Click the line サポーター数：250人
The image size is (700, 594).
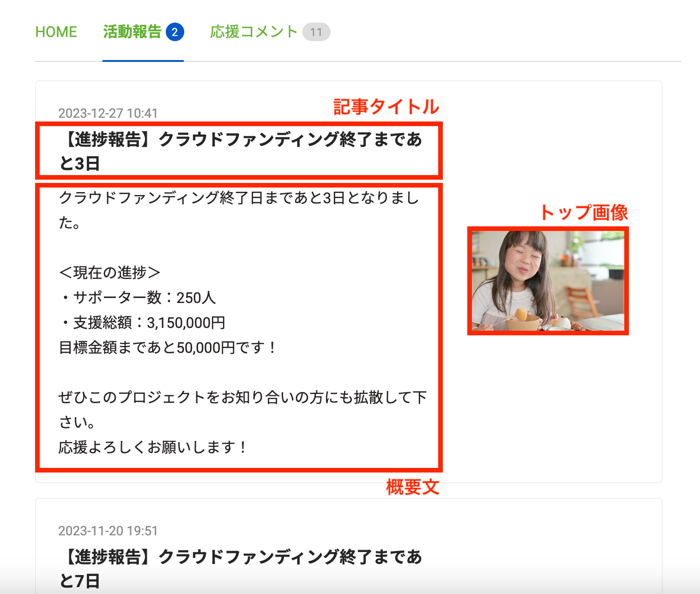click(x=138, y=297)
